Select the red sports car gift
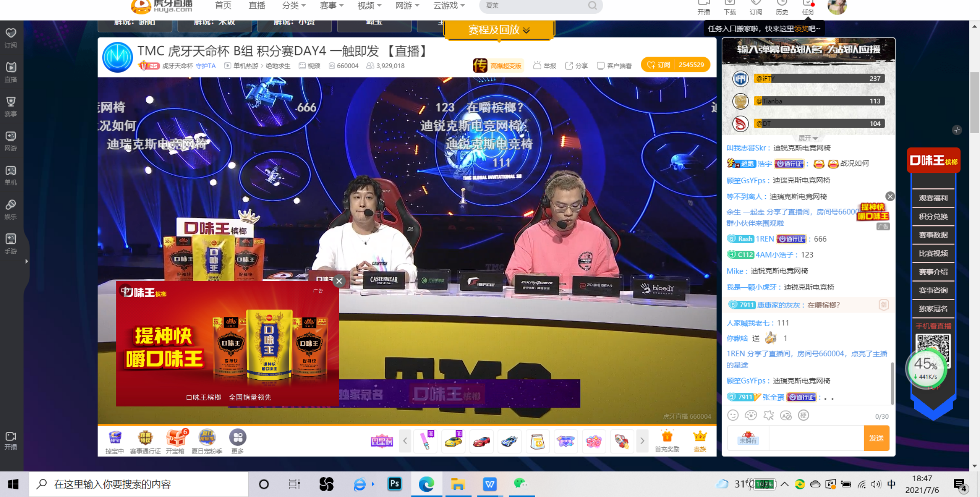The image size is (980, 497). pyautogui.click(x=481, y=440)
